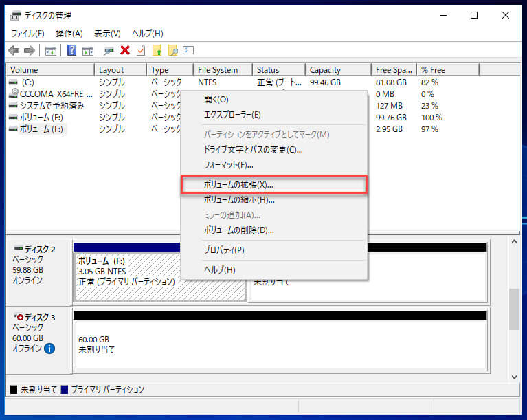527x420 pixels.
Task: Open the ファイル(F) menu
Action: tap(27, 33)
